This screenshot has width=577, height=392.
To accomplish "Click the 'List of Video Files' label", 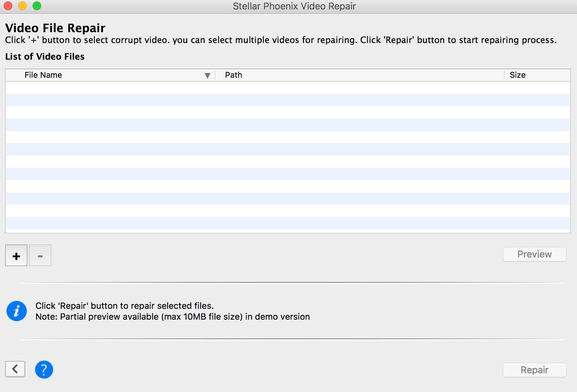I will tap(45, 56).
